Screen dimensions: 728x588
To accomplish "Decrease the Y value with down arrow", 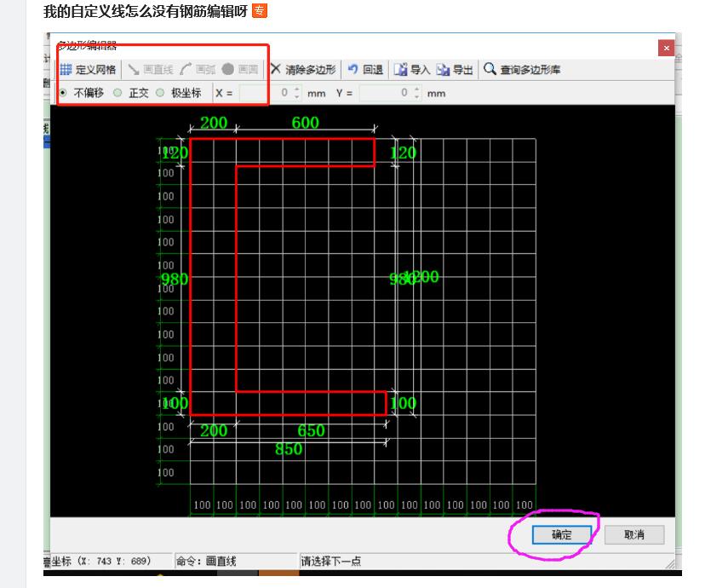I will 417,96.
